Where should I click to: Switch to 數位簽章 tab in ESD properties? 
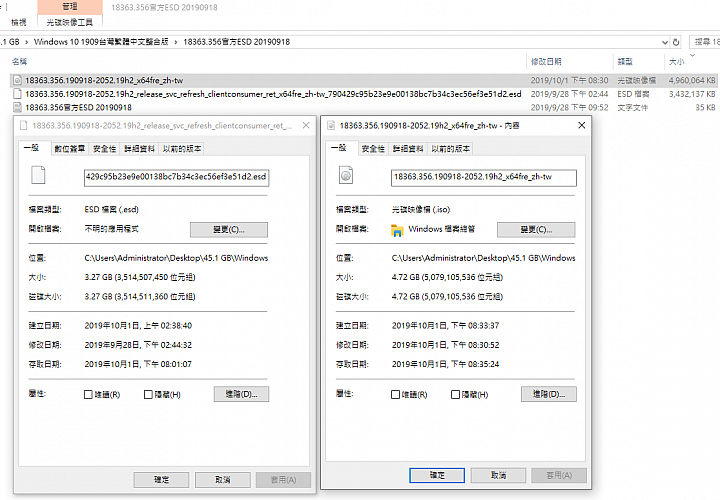tap(70, 149)
